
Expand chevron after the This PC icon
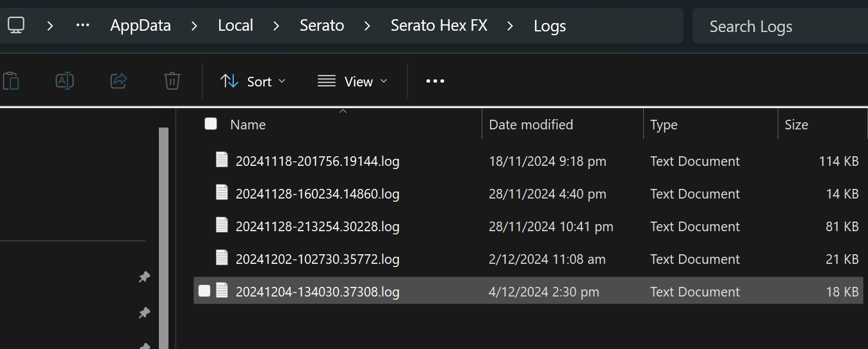pos(50,26)
